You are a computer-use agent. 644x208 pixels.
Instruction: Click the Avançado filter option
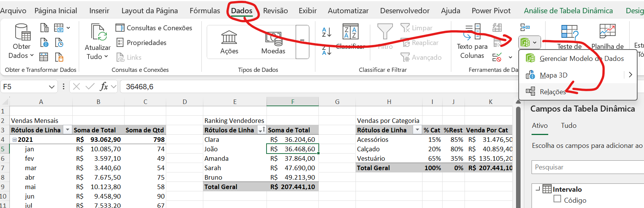point(421,57)
